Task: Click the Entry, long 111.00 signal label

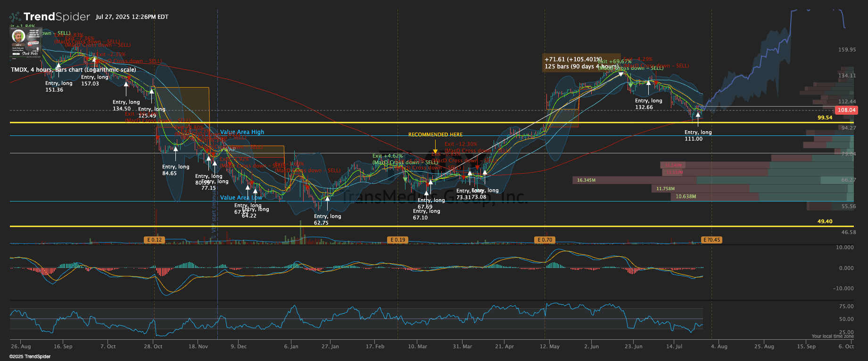Action: 698,135
